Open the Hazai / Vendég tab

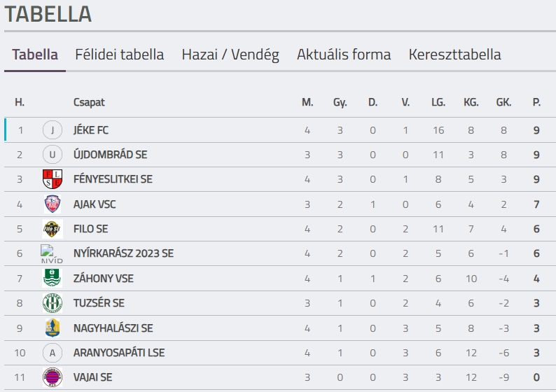tap(230, 55)
